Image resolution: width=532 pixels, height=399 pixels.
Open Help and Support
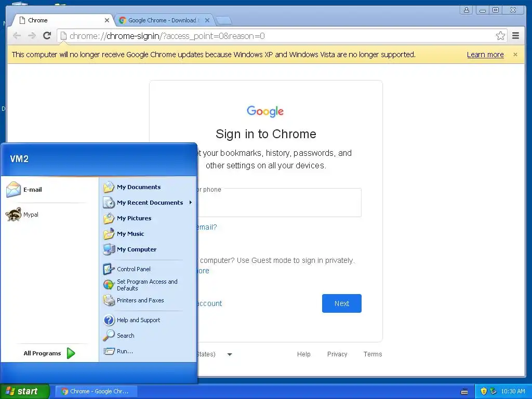coord(148,320)
